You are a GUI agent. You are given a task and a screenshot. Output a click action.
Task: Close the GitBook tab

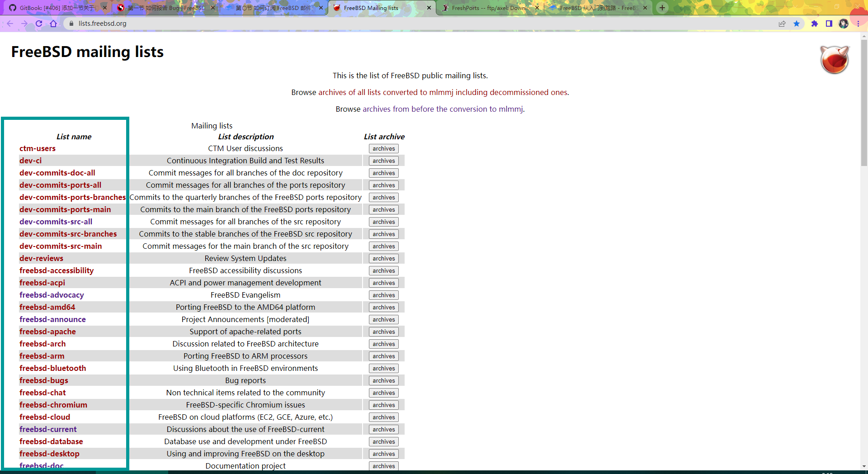click(x=105, y=8)
